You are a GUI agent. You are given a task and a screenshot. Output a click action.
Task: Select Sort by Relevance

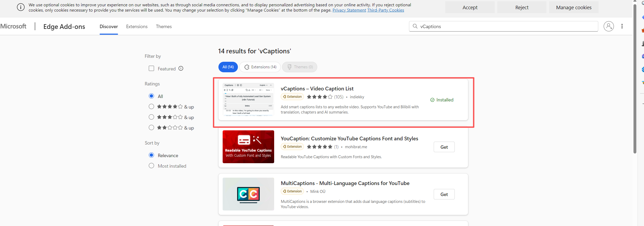[x=151, y=155]
